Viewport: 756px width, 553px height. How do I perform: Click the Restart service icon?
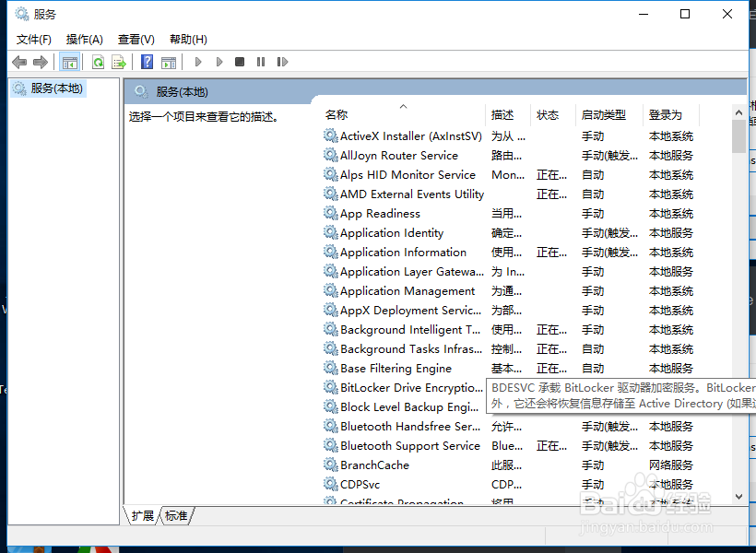282,62
